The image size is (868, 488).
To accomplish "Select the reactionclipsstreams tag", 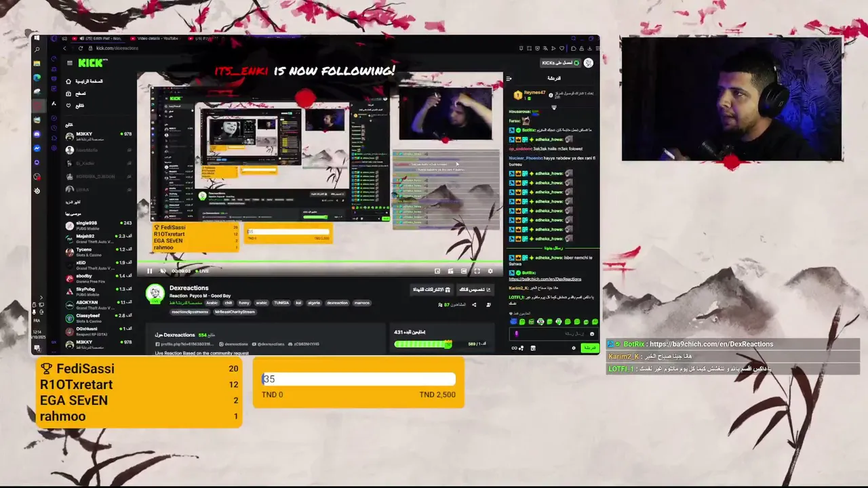I will pyautogui.click(x=190, y=312).
